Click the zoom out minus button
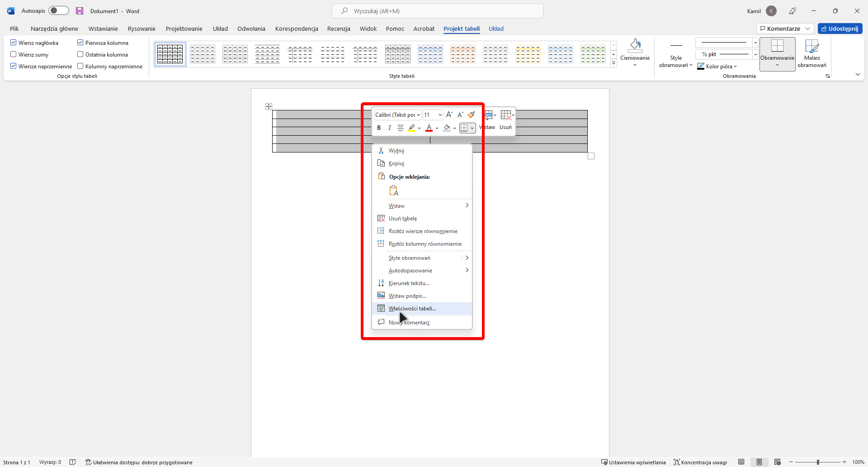868x467 pixels. coord(791,462)
